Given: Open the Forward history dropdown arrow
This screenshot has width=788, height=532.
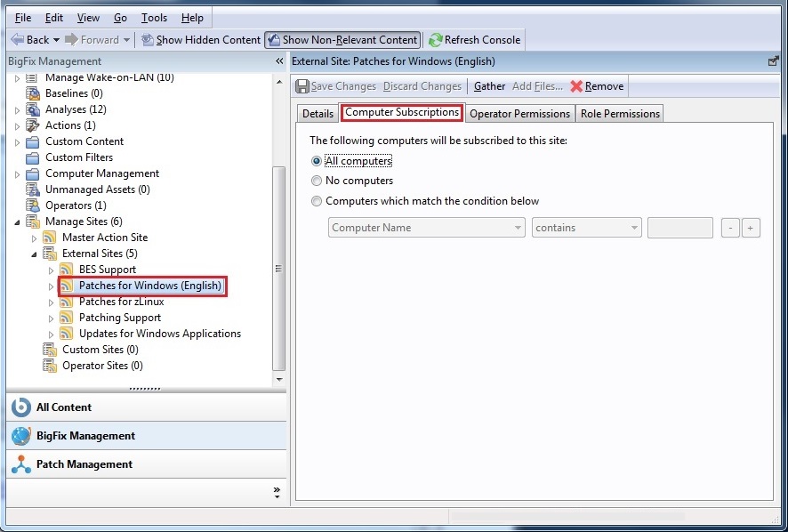Looking at the screenshot, I should [x=126, y=40].
